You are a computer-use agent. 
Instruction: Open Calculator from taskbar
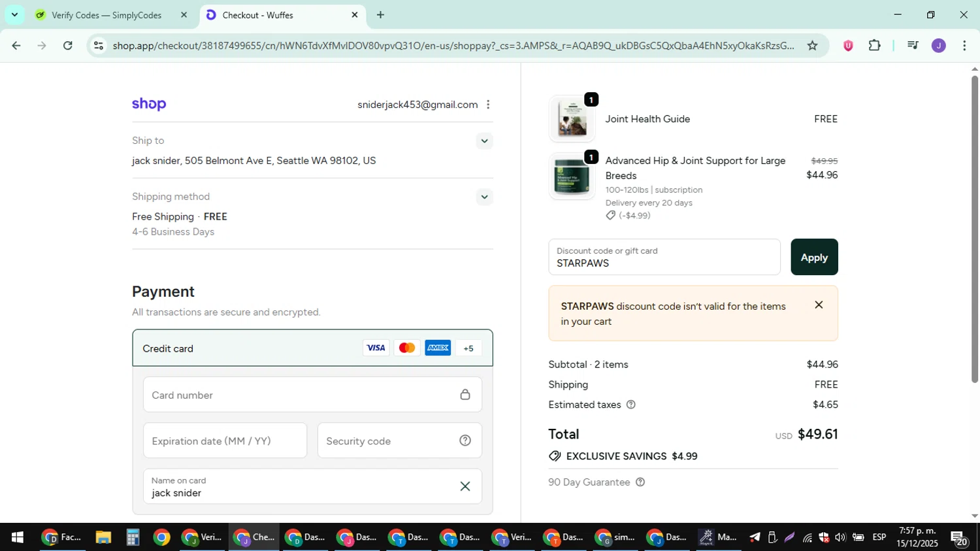pos(133,537)
